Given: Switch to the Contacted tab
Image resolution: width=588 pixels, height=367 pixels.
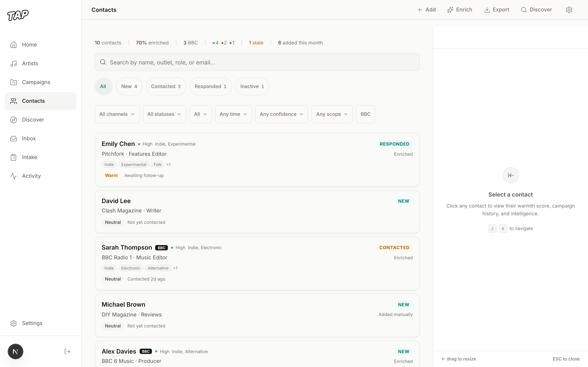Looking at the screenshot, I should coord(166,86).
